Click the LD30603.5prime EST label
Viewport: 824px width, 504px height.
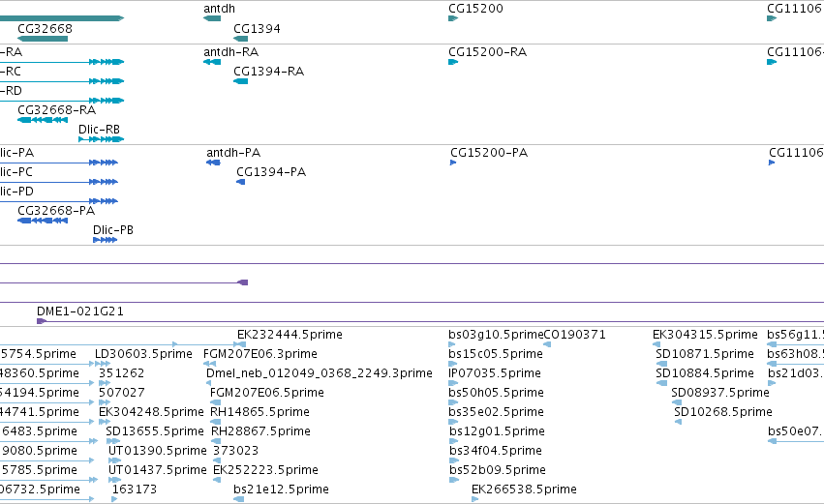pos(143,354)
